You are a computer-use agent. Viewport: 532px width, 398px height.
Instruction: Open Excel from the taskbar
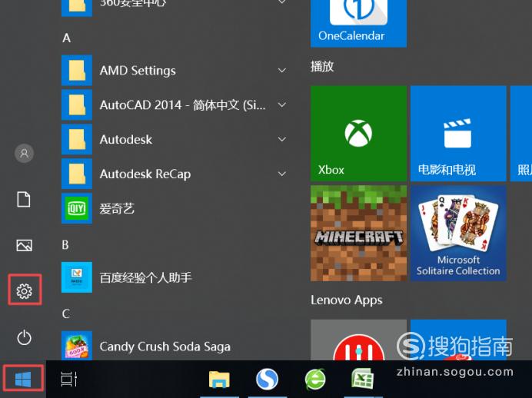click(362, 379)
